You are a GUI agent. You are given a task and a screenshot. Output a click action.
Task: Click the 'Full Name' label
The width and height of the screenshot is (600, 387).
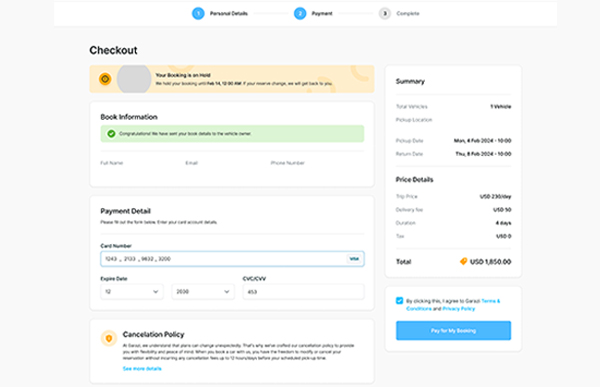[112, 163]
